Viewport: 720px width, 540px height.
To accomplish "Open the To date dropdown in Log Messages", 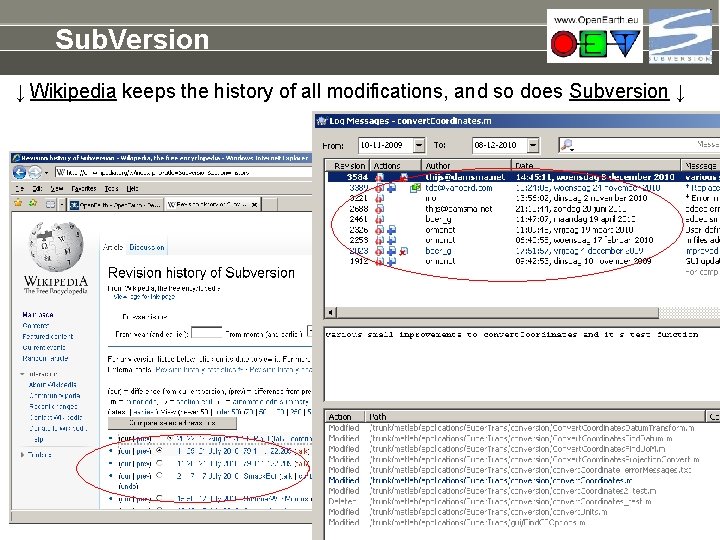I will click(533, 146).
